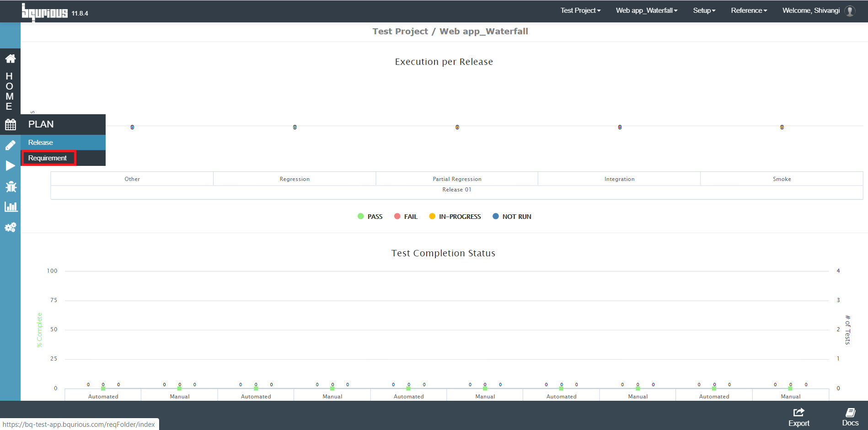Open the gears settings icon in sidebar
Image resolution: width=868 pixels, height=430 pixels.
click(10, 227)
